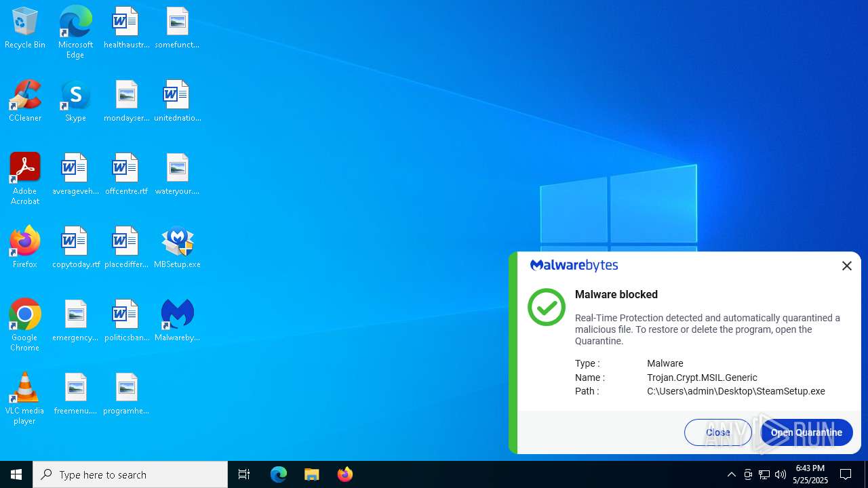
Task: Select the averageveh... Word document
Action: click(x=75, y=175)
